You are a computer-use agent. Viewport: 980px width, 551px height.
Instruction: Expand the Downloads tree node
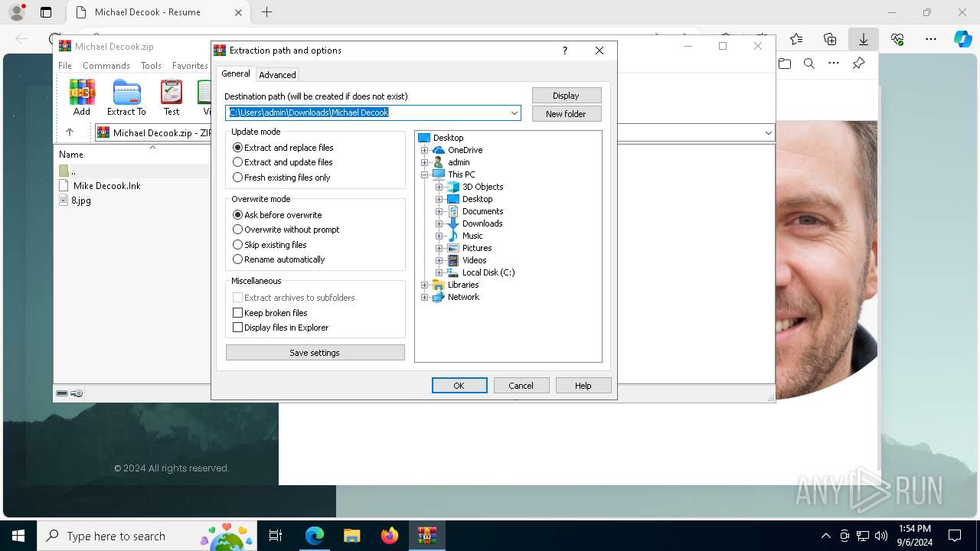[439, 223]
